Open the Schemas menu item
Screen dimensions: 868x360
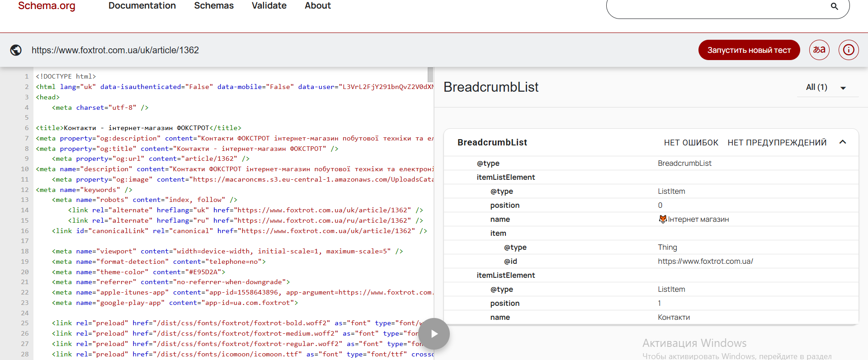(x=214, y=6)
